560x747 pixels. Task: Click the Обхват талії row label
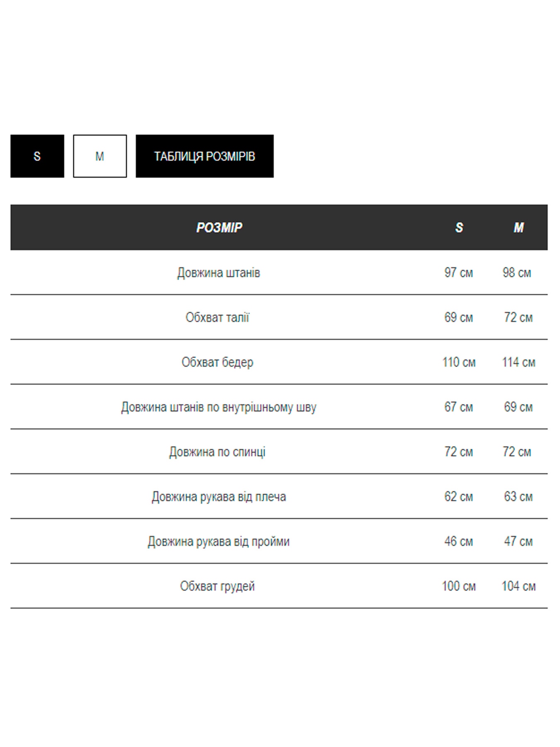pos(217,317)
